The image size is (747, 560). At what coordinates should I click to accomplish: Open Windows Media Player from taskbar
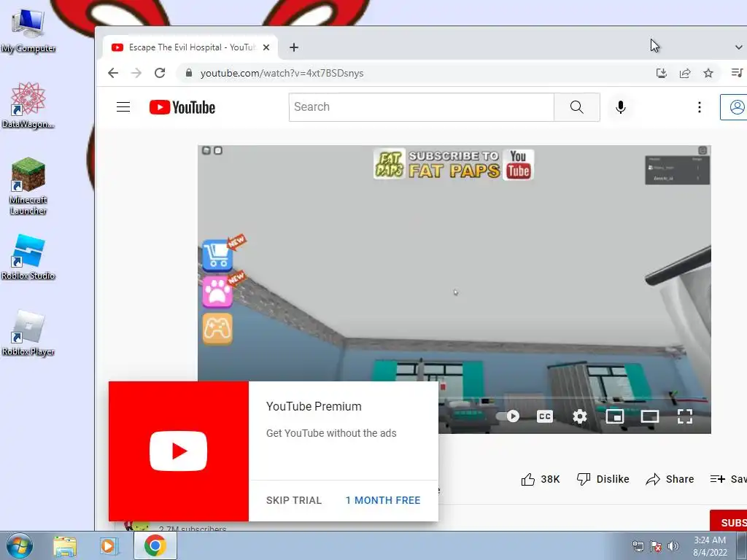pos(109,545)
